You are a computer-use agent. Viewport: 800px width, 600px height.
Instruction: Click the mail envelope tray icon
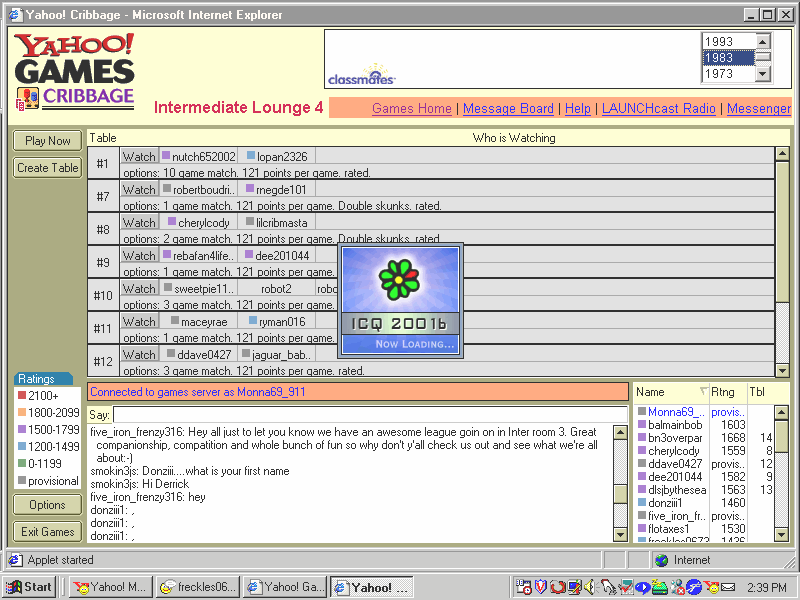point(728,587)
